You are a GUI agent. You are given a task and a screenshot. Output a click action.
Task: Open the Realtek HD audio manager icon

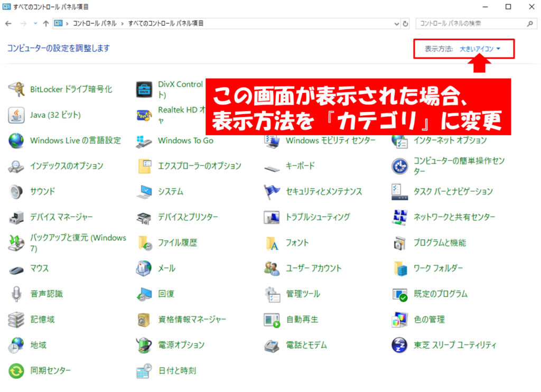144,115
